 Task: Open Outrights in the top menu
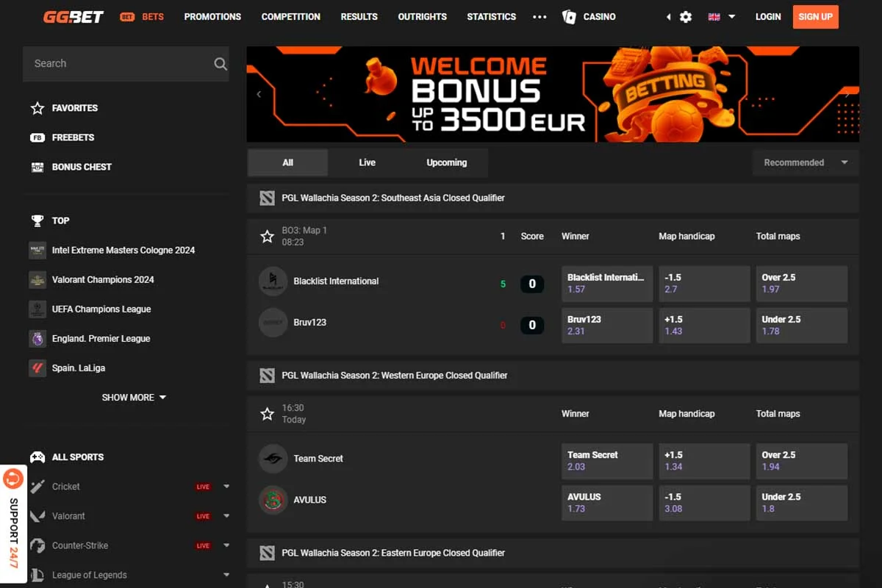coord(423,16)
